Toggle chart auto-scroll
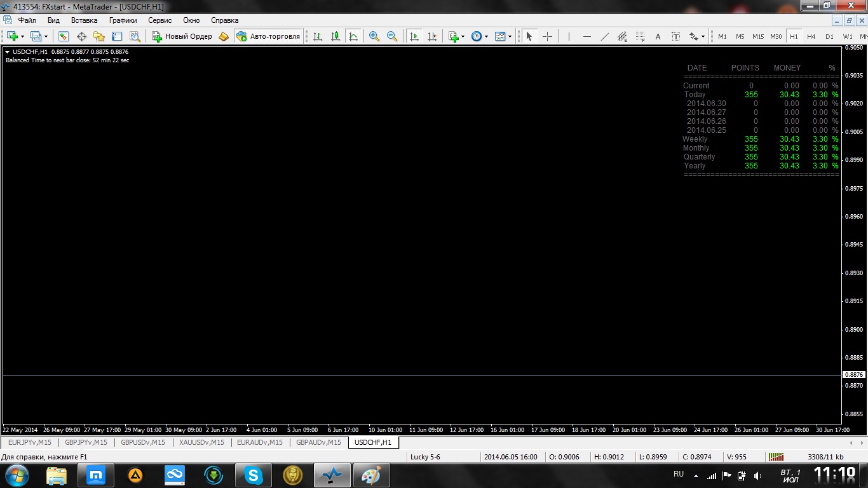868x488 pixels. click(x=414, y=36)
